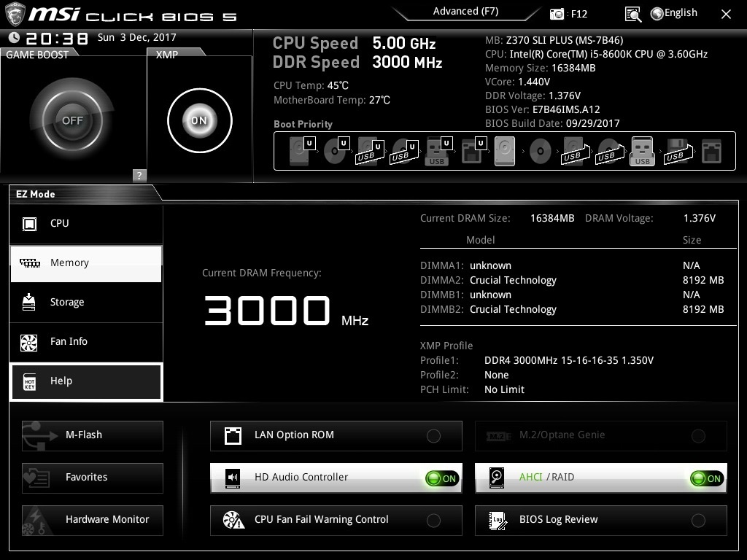The image size is (747, 560).
Task: Click the DRAM Voltage 1.376V value
Action: [x=700, y=218]
